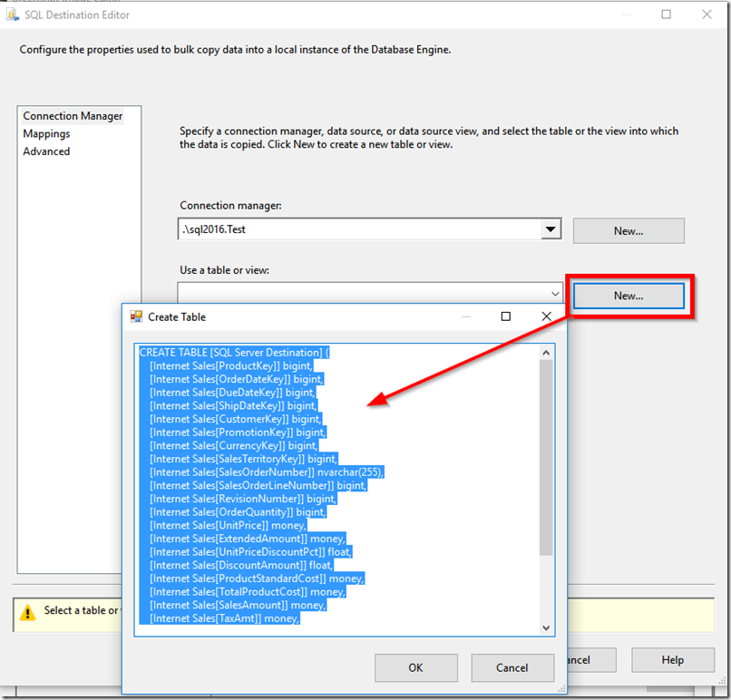This screenshot has width=731, height=700.
Task: Click the Create Table dialog title icon
Action: (x=136, y=317)
